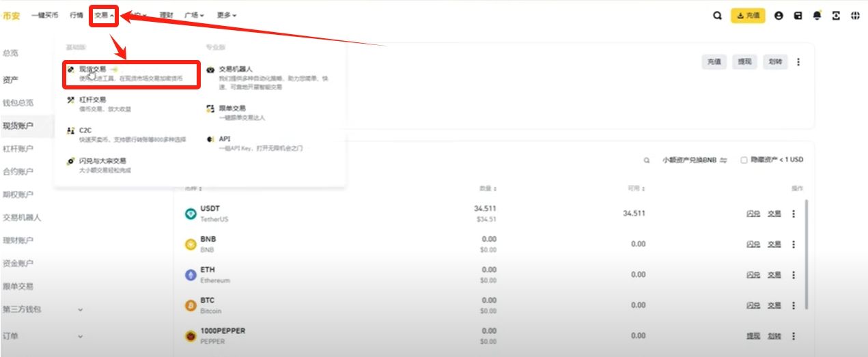Viewport: 868px width, 357px height.
Task: Click the yellow 充值 button in header
Action: click(x=747, y=16)
